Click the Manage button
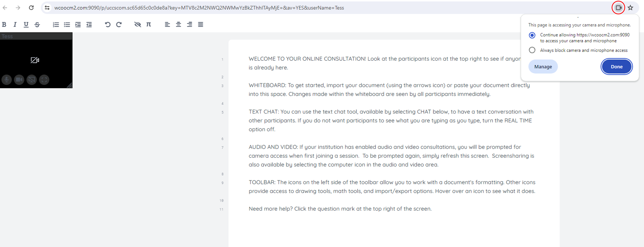Viewport: 644px width, 247px height. (543, 67)
